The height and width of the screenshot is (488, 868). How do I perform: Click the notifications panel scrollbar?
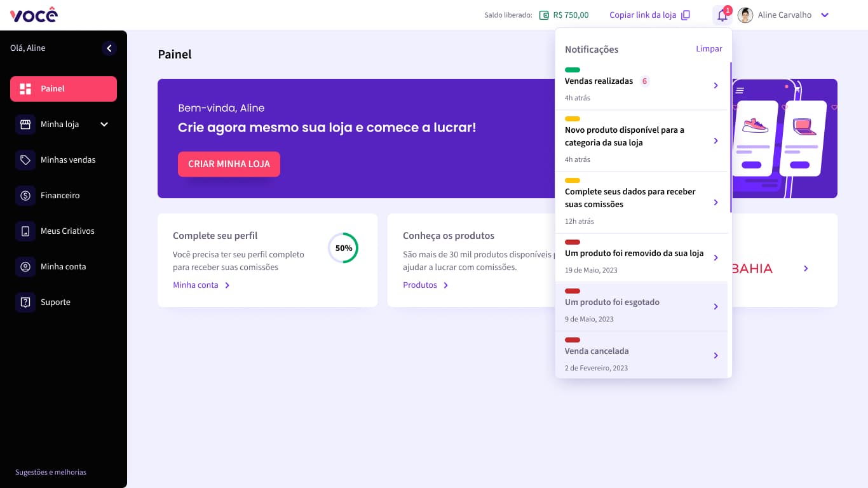click(x=730, y=137)
